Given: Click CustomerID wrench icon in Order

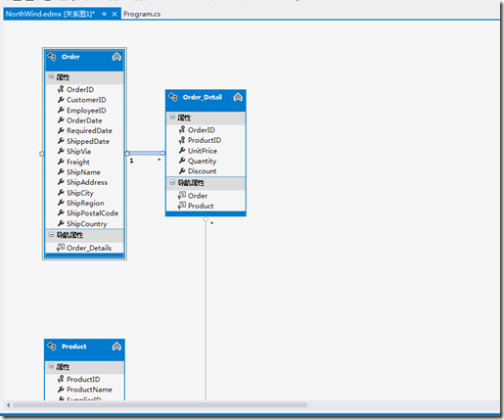Looking at the screenshot, I should pyautogui.click(x=61, y=99).
